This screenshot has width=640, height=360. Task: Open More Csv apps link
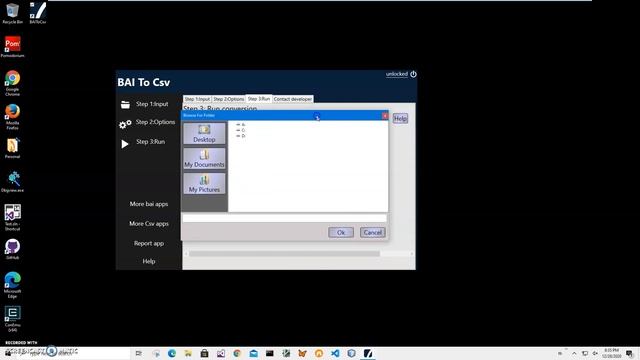[149, 224]
